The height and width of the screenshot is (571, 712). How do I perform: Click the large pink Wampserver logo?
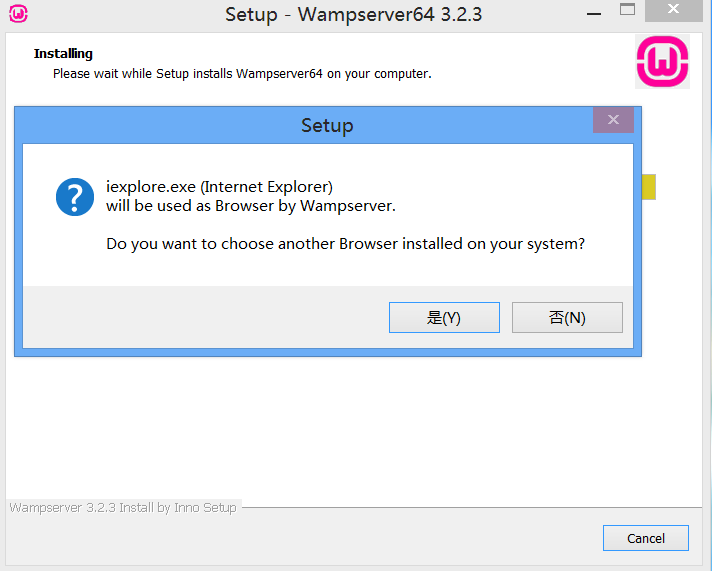coord(662,61)
